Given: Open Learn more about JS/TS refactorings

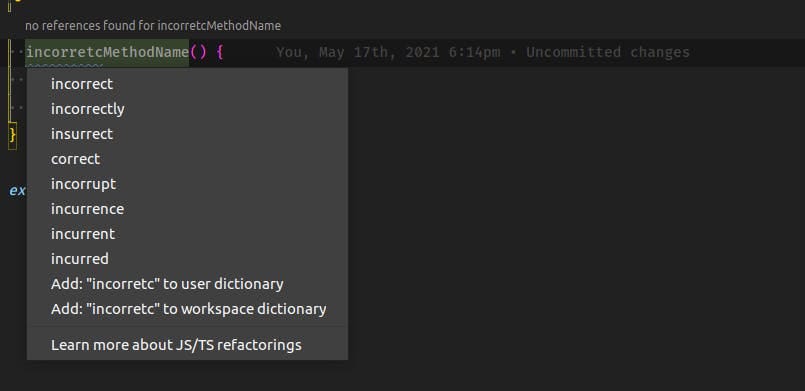Looking at the screenshot, I should click(187, 345).
